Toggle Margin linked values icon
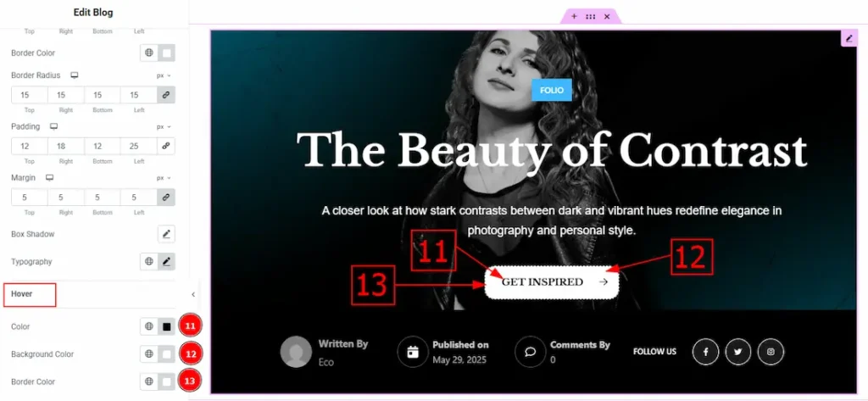This screenshot has height=401, width=868. click(x=165, y=198)
